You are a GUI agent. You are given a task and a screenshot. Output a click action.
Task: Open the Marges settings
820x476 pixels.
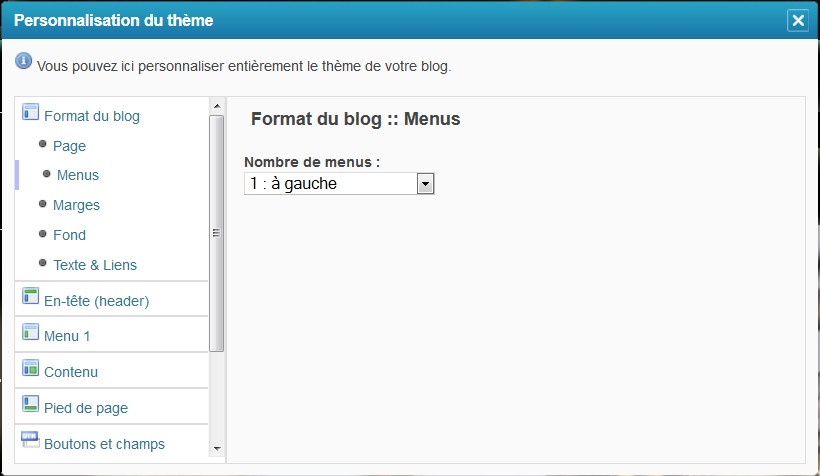click(76, 205)
